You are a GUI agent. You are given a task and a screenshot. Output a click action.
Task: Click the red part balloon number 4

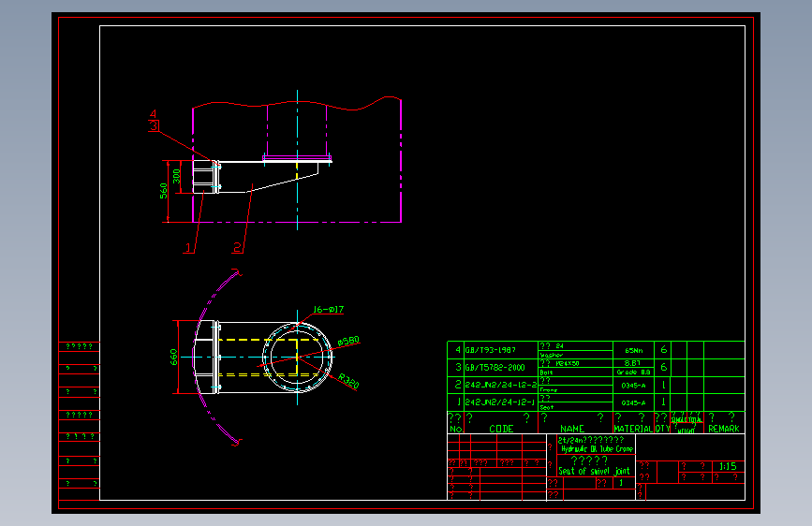[153, 114]
